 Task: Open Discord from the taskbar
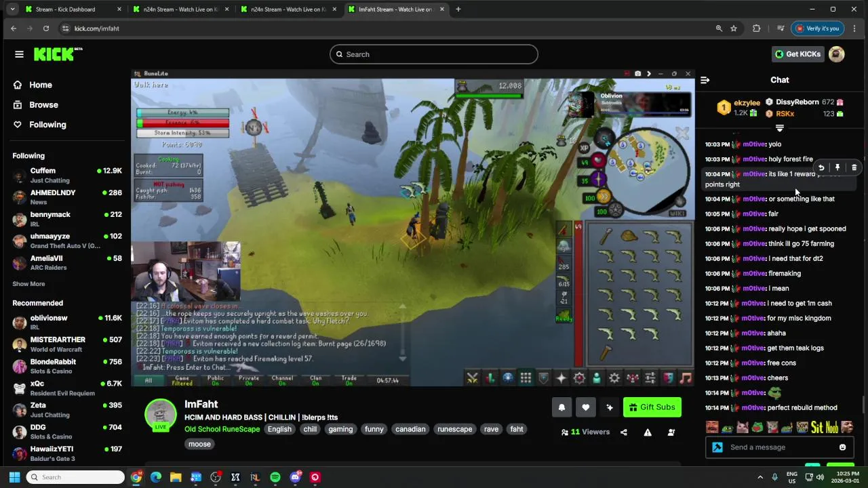[x=295, y=477]
